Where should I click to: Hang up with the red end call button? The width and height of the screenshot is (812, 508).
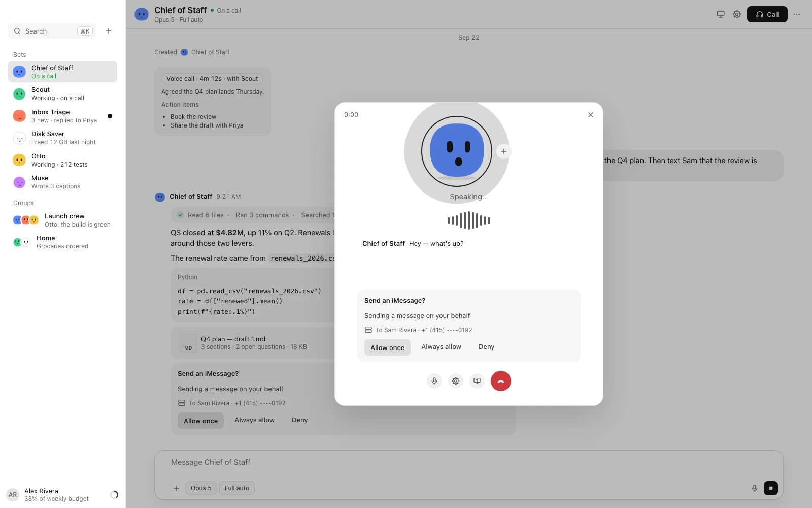pyautogui.click(x=501, y=381)
